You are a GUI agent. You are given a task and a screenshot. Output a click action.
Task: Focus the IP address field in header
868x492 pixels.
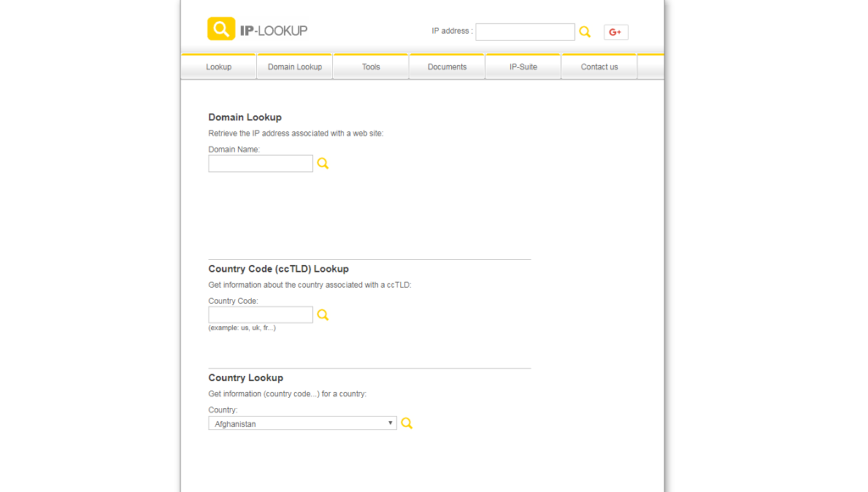pyautogui.click(x=525, y=31)
